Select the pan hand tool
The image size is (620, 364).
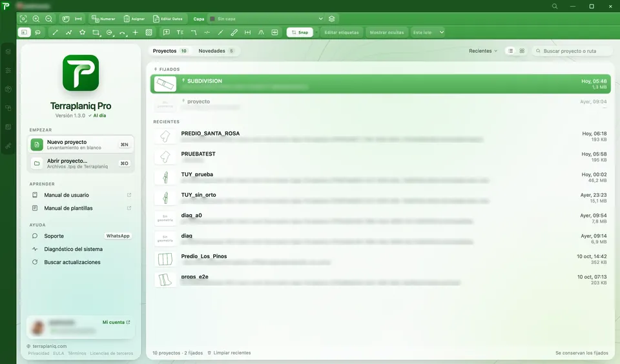[x=66, y=19]
